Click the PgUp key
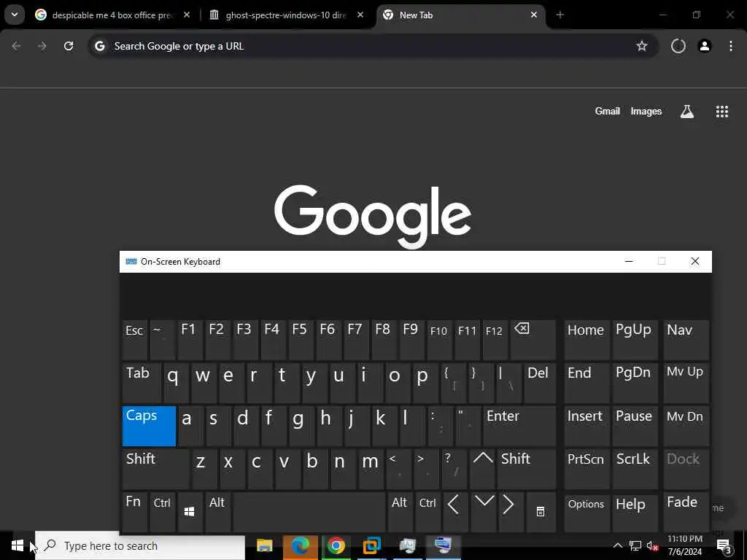The height and width of the screenshot is (560, 747). (635, 340)
